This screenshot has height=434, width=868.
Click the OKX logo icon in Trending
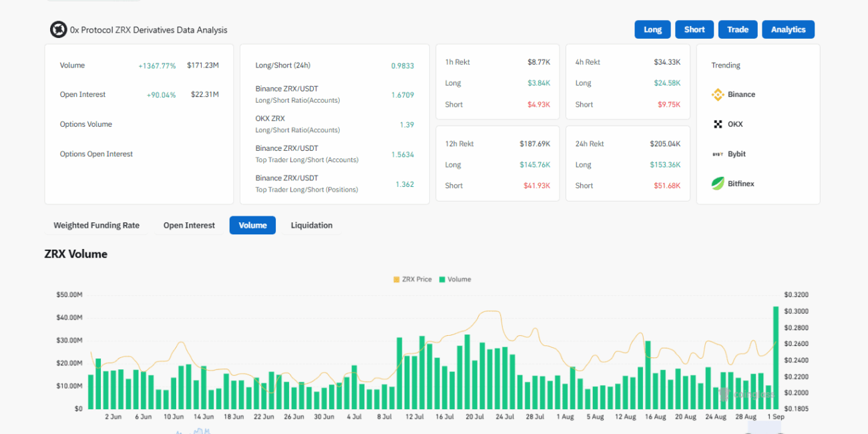(718, 124)
